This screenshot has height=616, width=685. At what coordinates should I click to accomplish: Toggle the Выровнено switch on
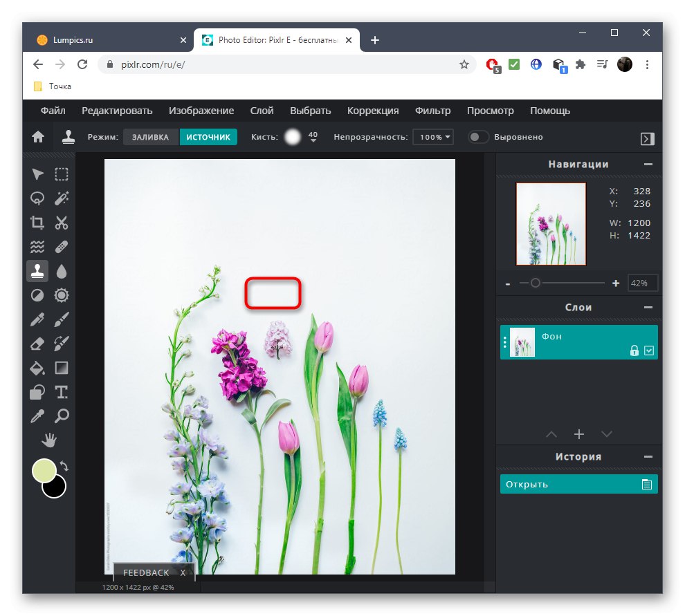(477, 137)
